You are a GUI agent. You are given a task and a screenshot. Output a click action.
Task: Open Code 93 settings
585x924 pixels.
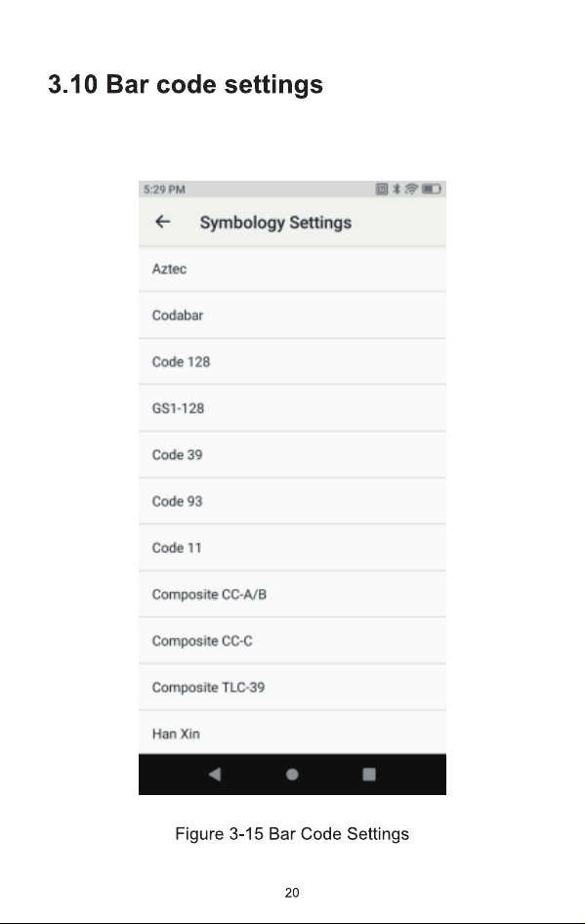(292, 501)
